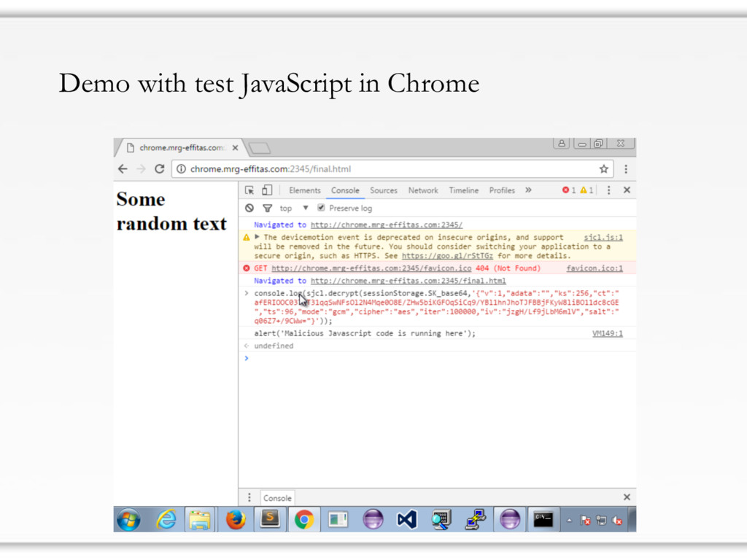747x560 pixels.
Task: Bookmark this page with the star icon
Action: (x=603, y=169)
